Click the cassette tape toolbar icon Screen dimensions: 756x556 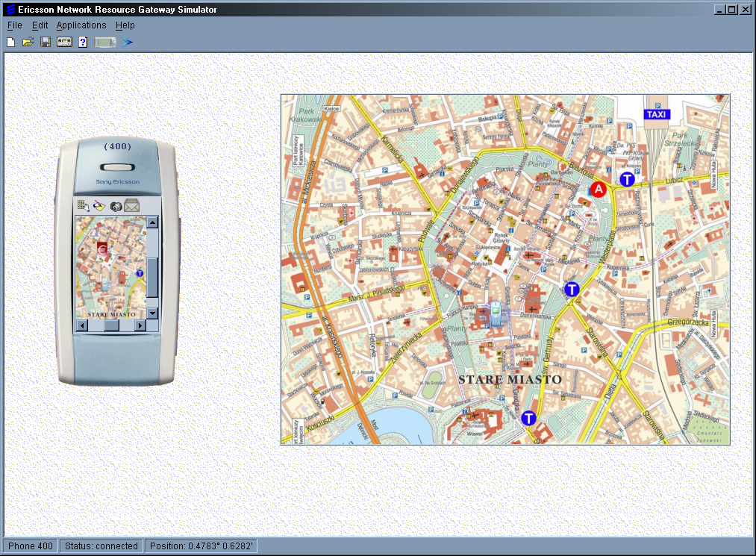[x=65, y=43]
